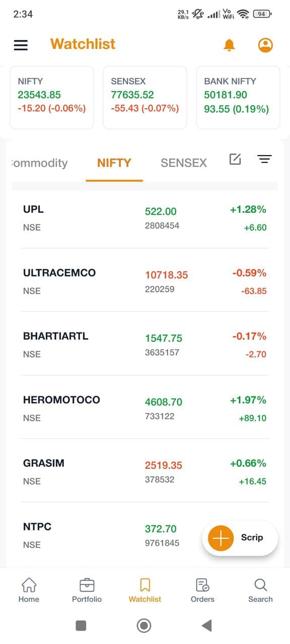Viewport: 290px width, 644px height.
Task: Open the edit watchlist icon
Action: [235, 159]
